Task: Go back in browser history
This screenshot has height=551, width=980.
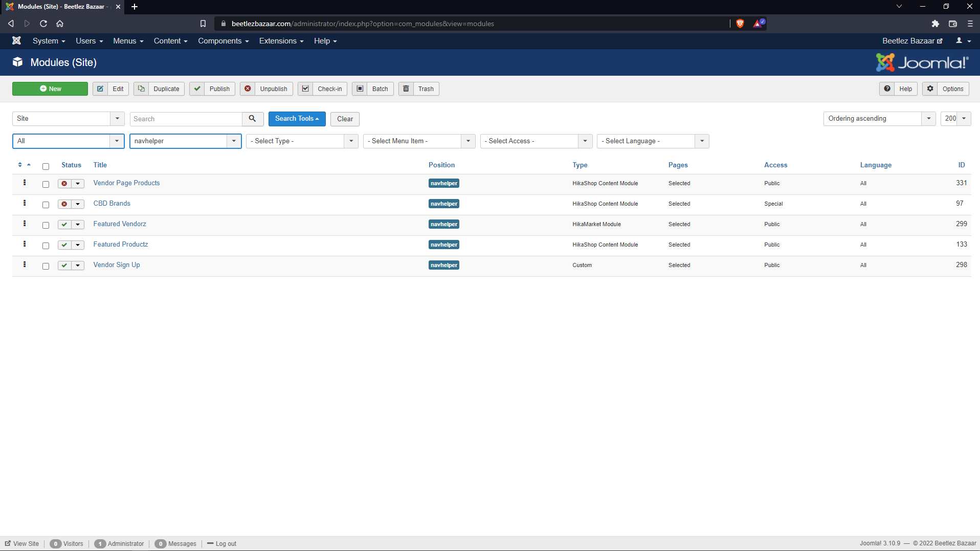Action: [11, 24]
